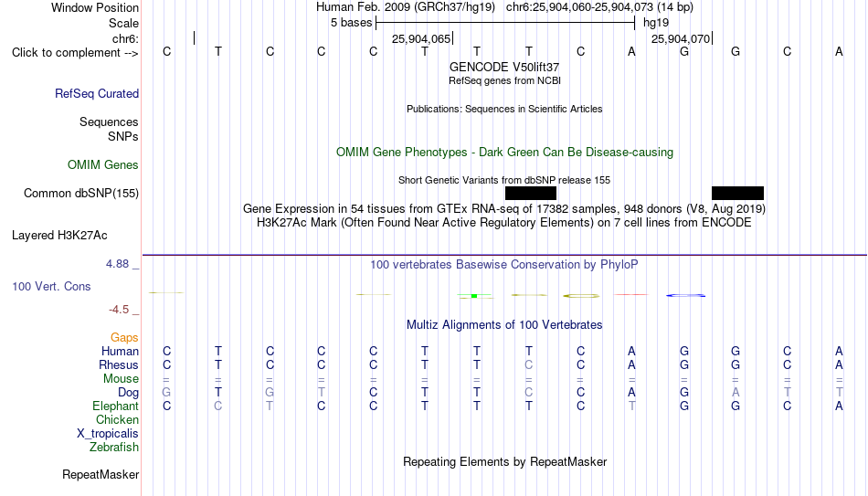Click the Window Position label
The width and height of the screenshot is (868, 496).
(x=95, y=7)
